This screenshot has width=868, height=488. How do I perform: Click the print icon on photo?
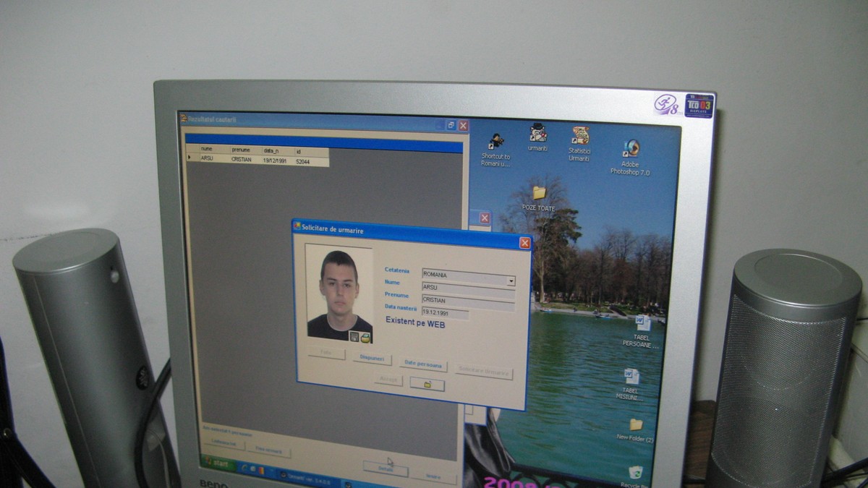click(x=365, y=337)
